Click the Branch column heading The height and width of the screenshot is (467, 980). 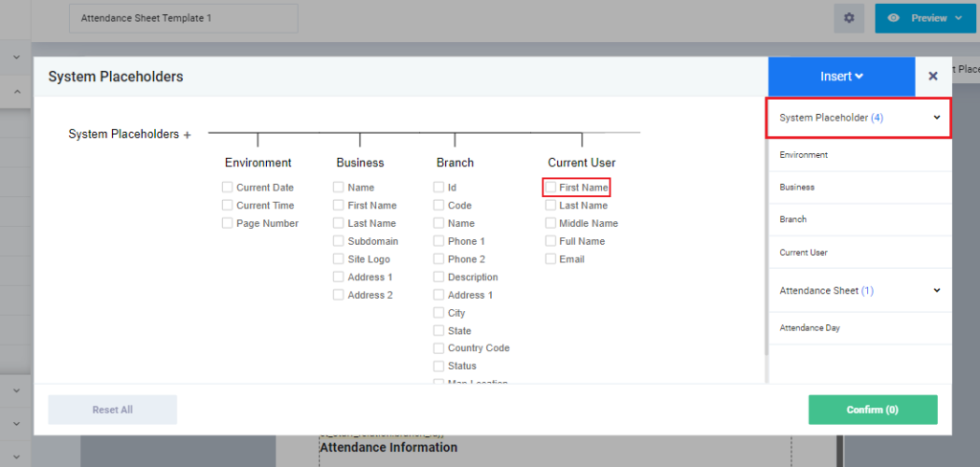[455, 163]
